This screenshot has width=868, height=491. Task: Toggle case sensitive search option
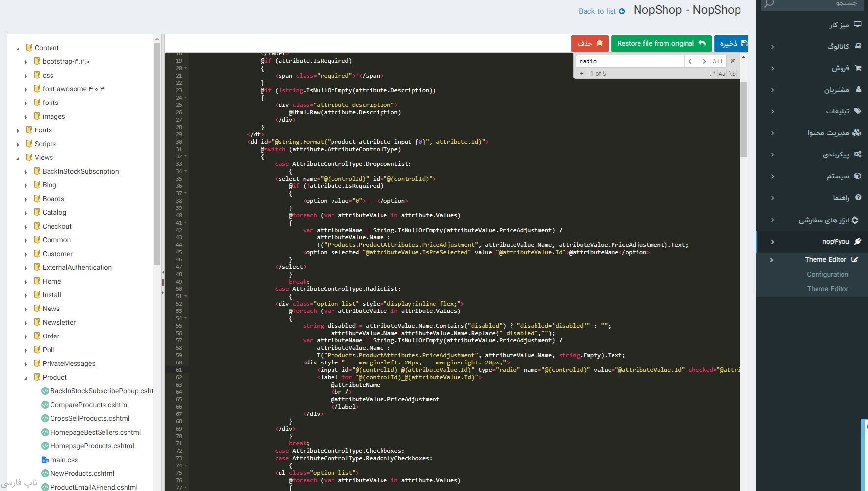722,74
